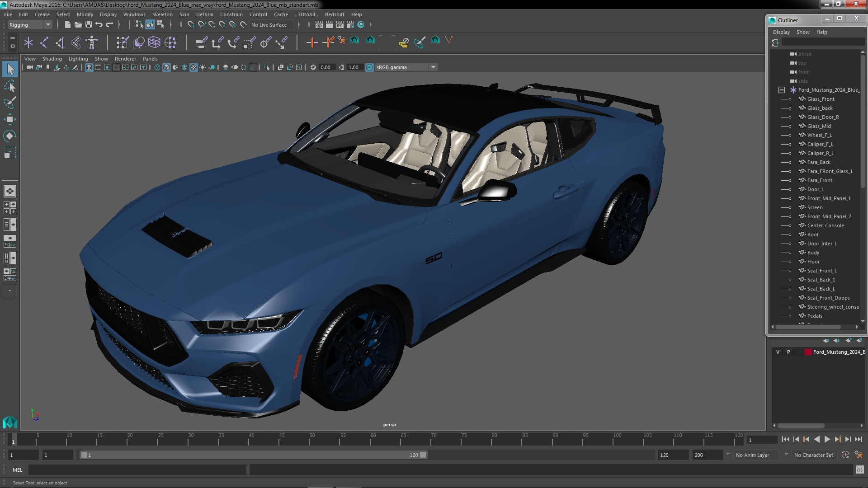Viewport: 868px width, 488px height.
Task: Redo the last action
Action: coord(109,25)
